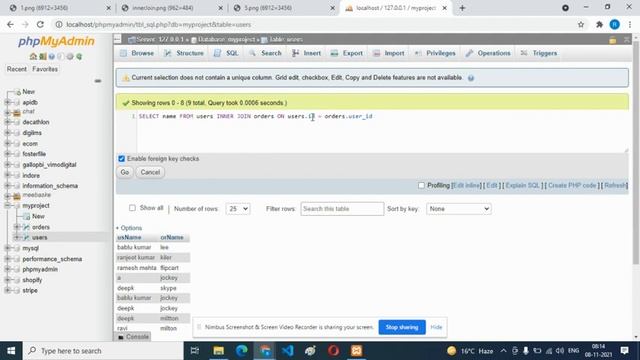Switch to the Structure tab
Image resolution: width=640 pixels, height=360 pixels.
(x=184, y=53)
